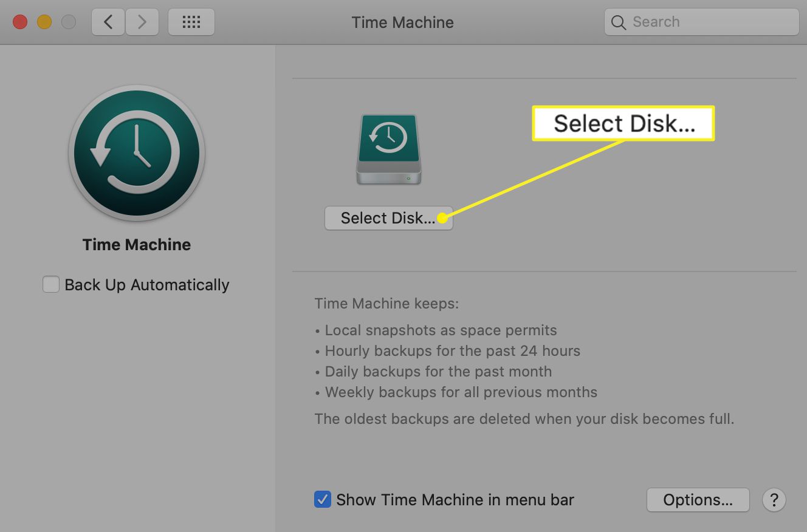The width and height of the screenshot is (807, 532).
Task: Click 'Hourly backups for the past 24 hours'
Action: [x=448, y=351]
